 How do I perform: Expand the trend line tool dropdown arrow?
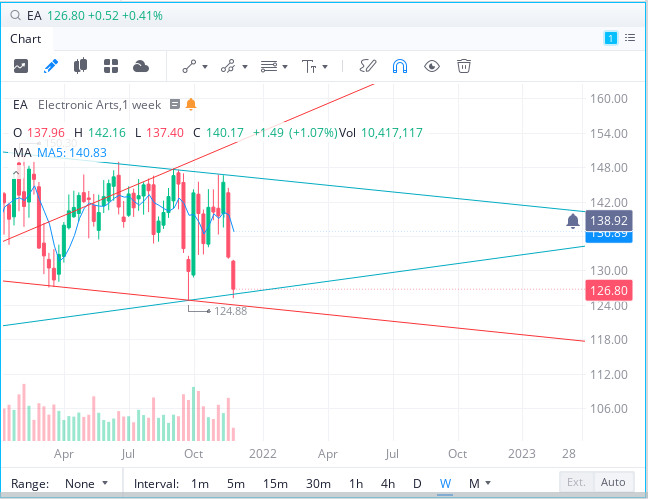coord(205,67)
